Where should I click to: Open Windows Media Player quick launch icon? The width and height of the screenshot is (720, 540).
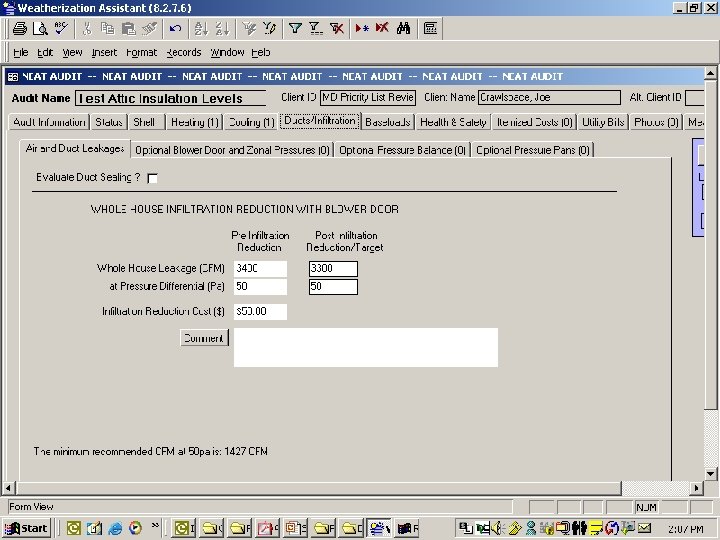135,528
